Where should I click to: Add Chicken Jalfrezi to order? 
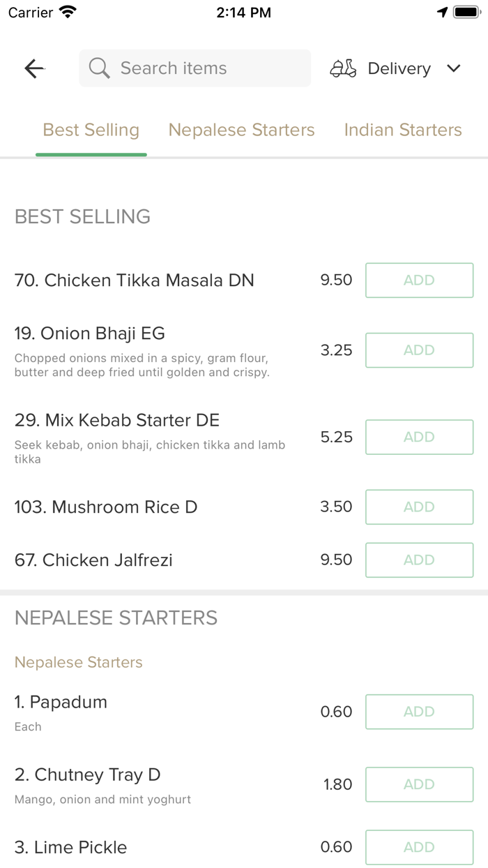tap(420, 560)
